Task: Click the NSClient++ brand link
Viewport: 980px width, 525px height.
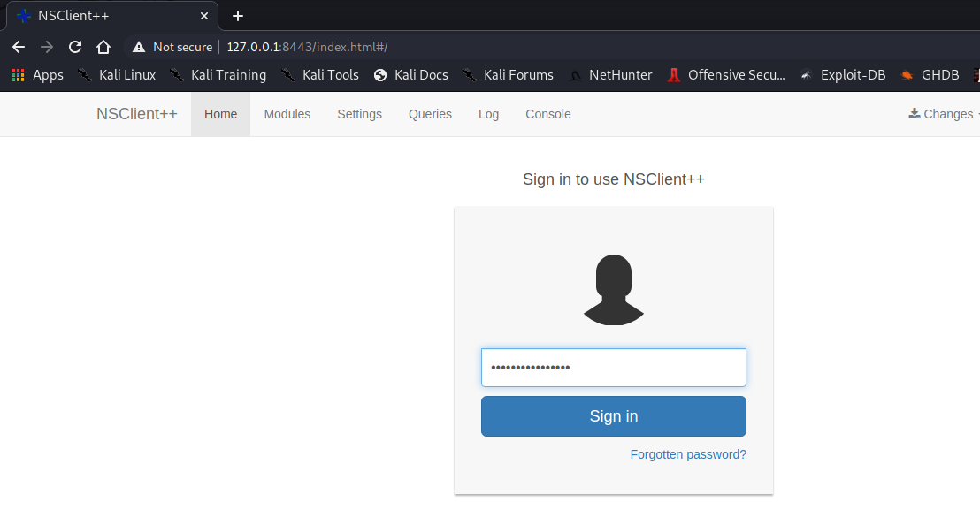Action: click(137, 114)
